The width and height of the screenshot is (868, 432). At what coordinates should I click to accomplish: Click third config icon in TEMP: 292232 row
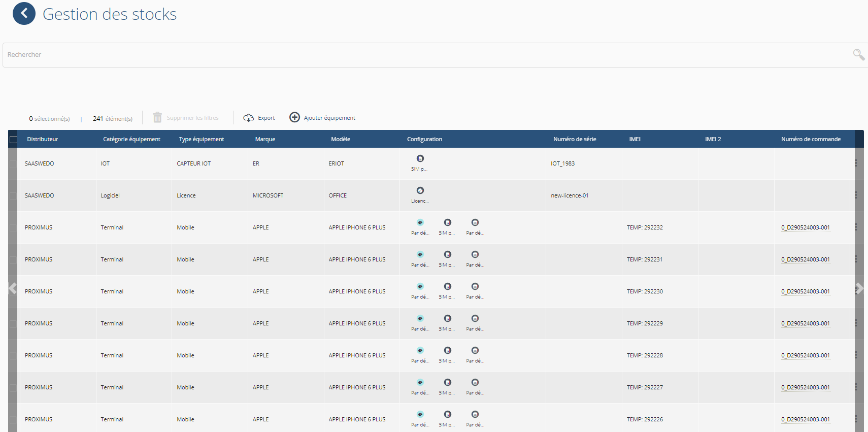(x=475, y=222)
